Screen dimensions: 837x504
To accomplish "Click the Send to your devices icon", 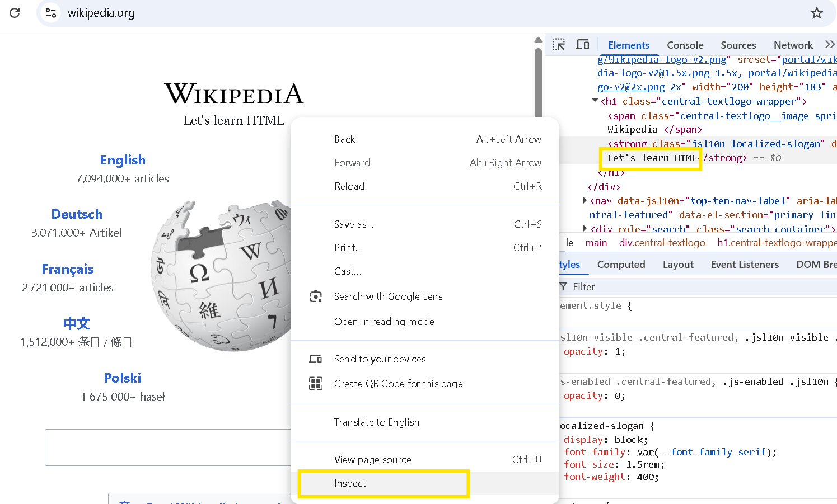I will click(x=316, y=359).
